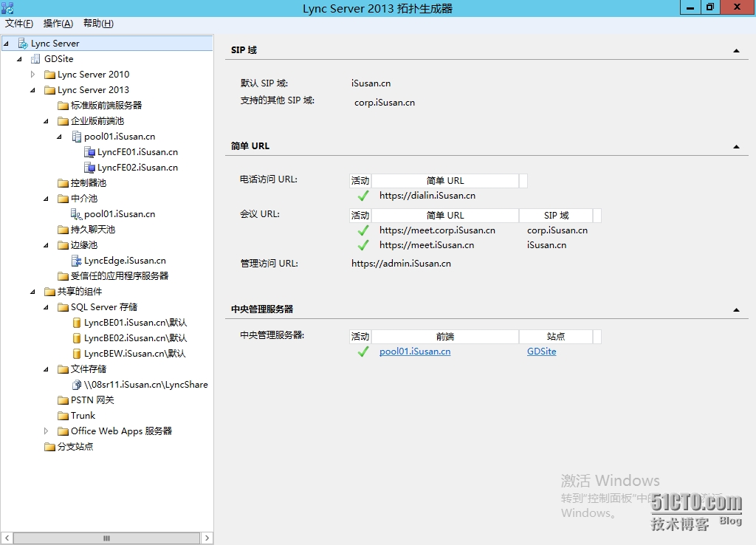Image resolution: width=756 pixels, height=545 pixels.
Task: Click the corp.iSusan.cn supported SIP domain value
Action: [384, 103]
